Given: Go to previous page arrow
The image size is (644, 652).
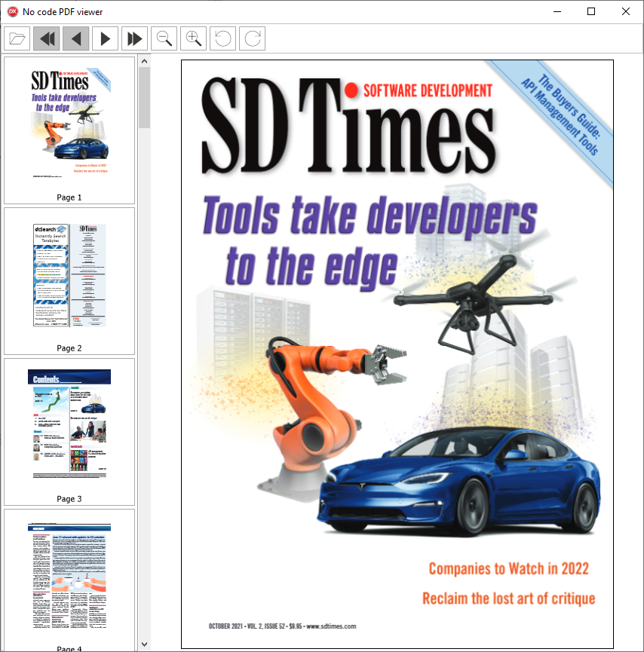Looking at the screenshot, I should click(75, 38).
